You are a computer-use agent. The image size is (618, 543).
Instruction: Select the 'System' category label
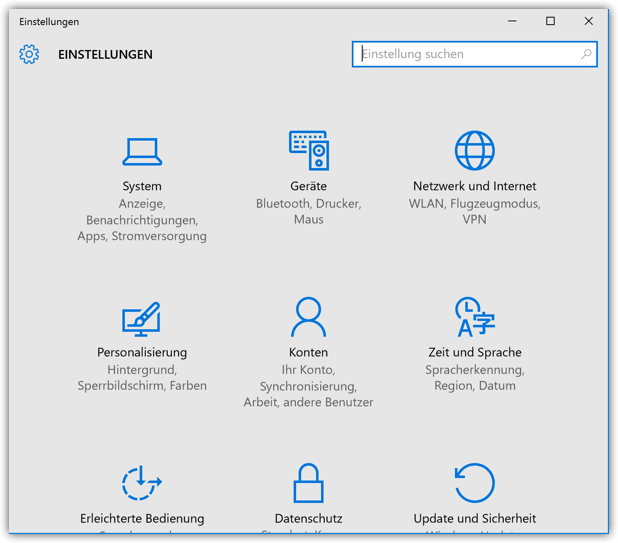tap(142, 186)
